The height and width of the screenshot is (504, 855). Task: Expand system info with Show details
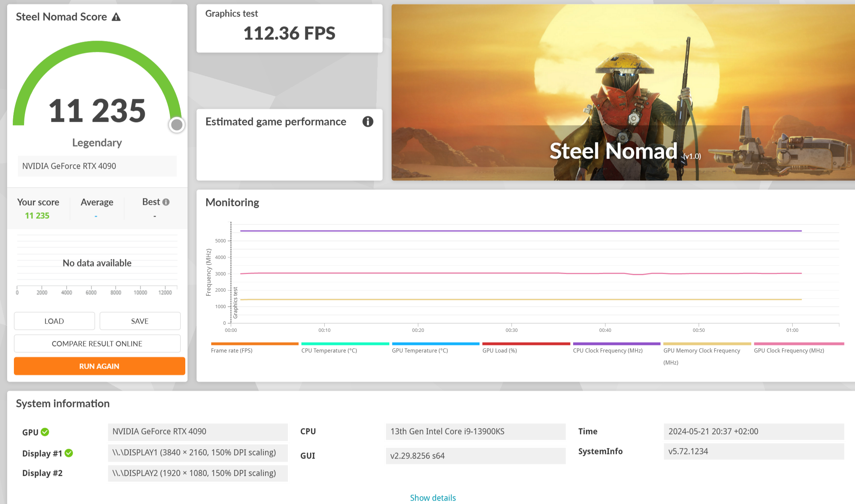pyautogui.click(x=433, y=498)
